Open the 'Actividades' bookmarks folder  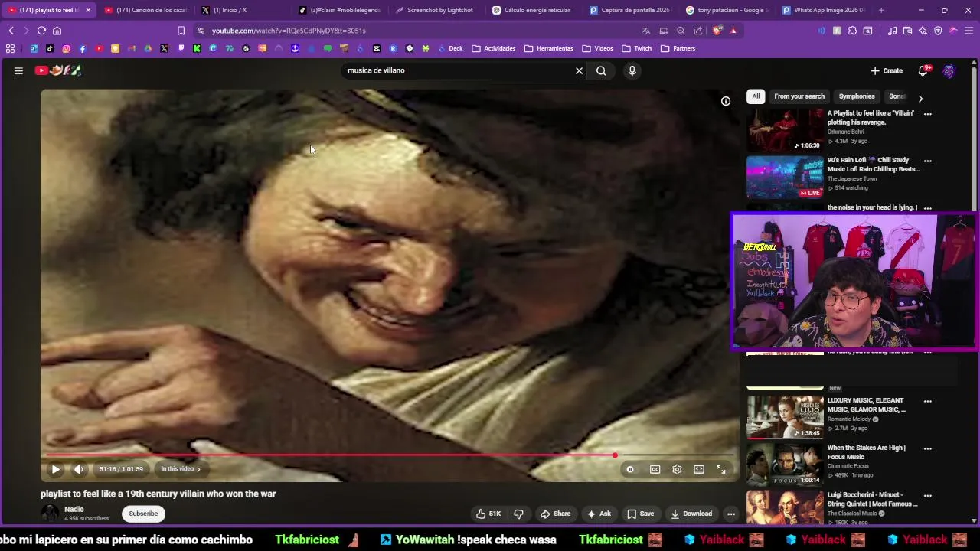[493, 48]
